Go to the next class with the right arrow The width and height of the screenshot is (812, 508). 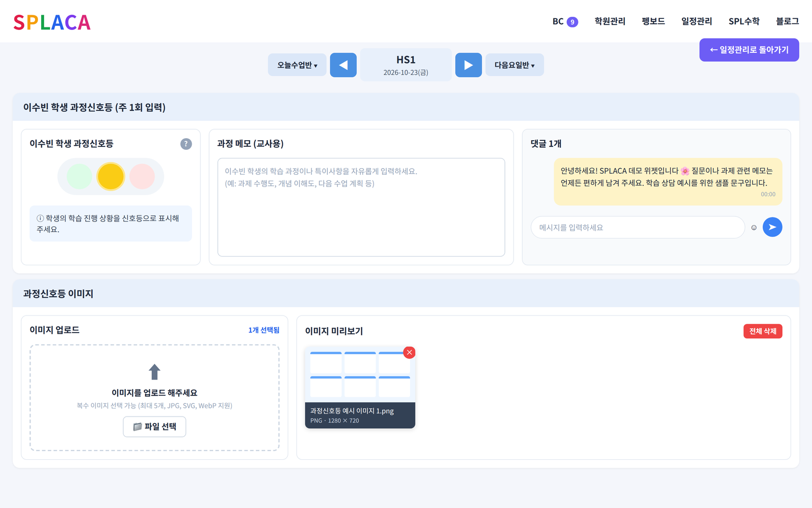[x=468, y=65]
